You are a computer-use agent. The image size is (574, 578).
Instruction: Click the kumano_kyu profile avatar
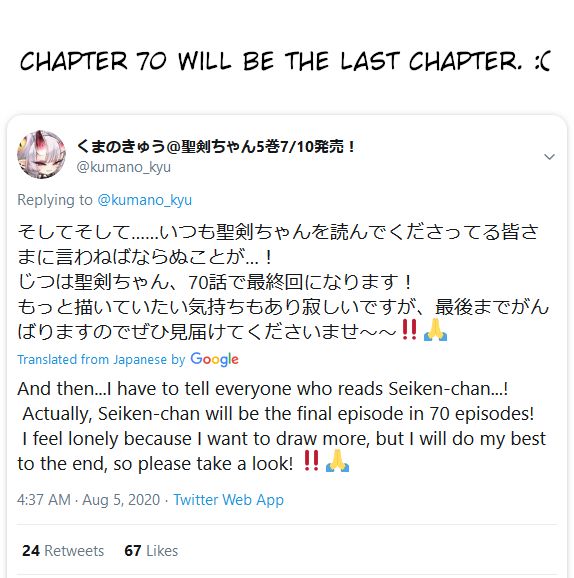coord(41,154)
